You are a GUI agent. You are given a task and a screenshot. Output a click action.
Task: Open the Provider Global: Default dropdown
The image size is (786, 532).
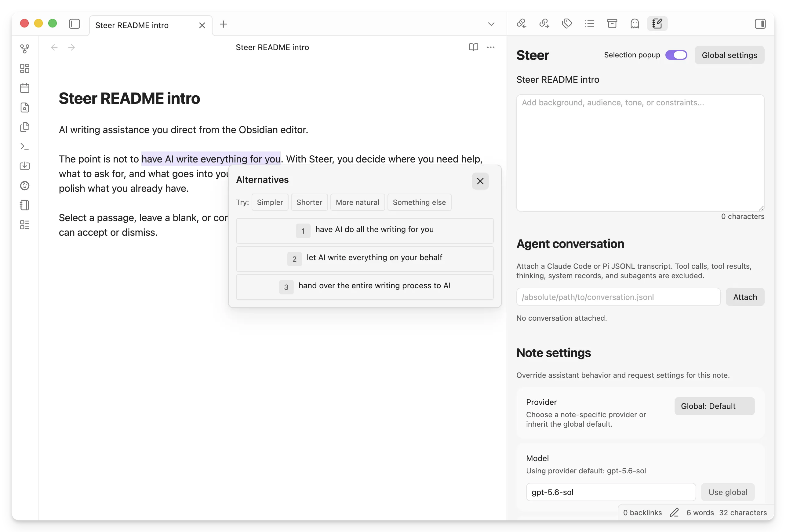714,406
